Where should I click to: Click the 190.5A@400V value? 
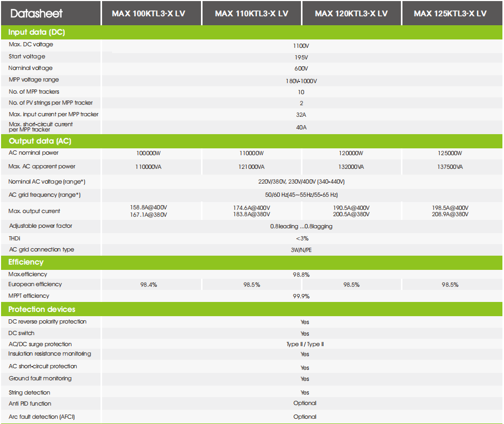click(351, 208)
